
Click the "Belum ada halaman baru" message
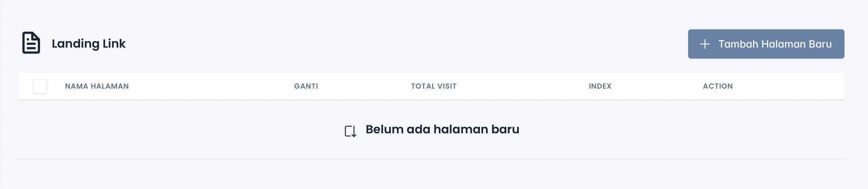(x=442, y=129)
